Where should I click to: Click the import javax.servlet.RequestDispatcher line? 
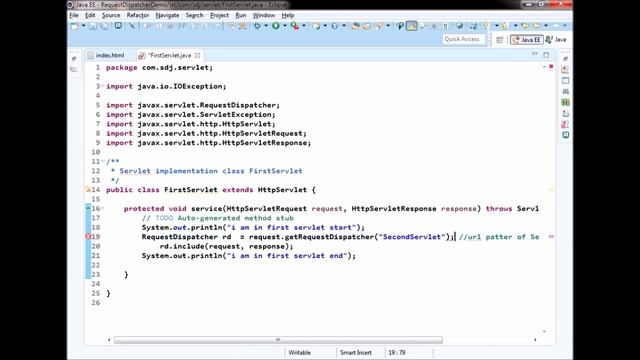pyautogui.click(x=193, y=105)
